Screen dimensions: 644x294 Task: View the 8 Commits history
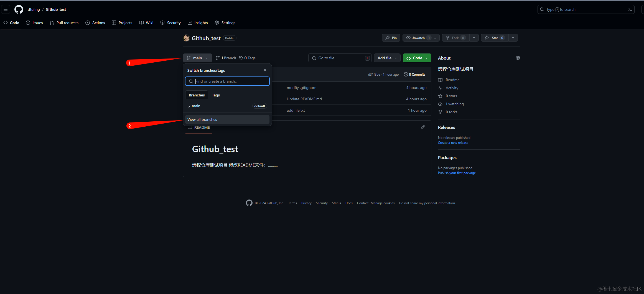[x=414, y=74]
